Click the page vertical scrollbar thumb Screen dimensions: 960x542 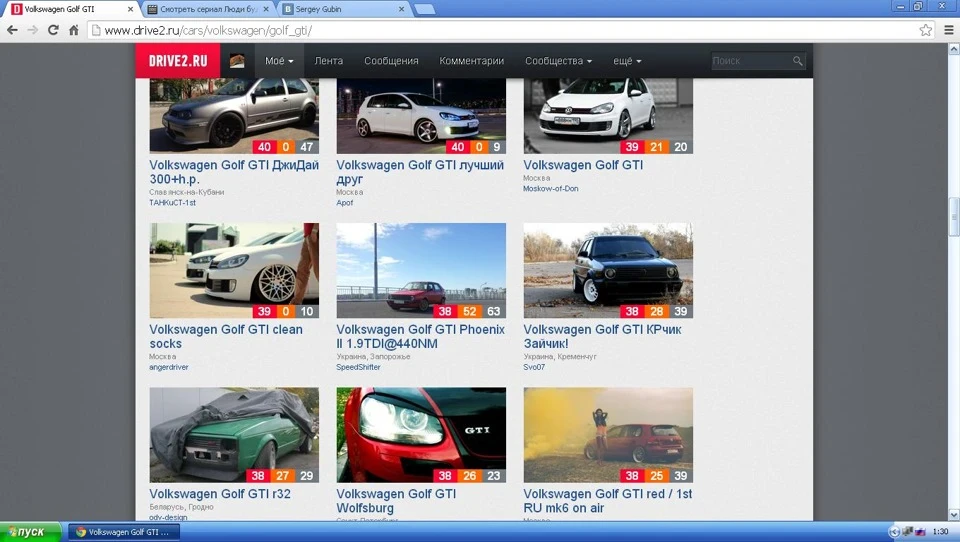953,217
